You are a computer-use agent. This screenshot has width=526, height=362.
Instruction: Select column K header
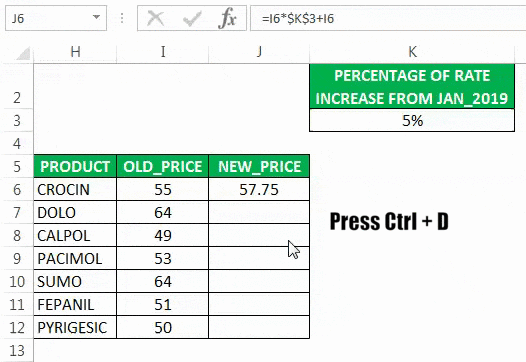point(412,52)
